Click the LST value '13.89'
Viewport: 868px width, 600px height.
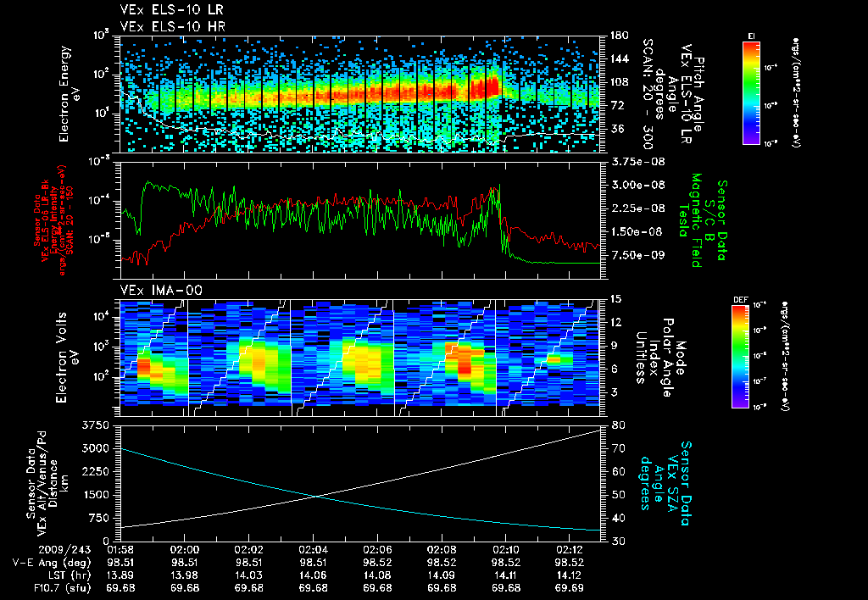[120, 575]
